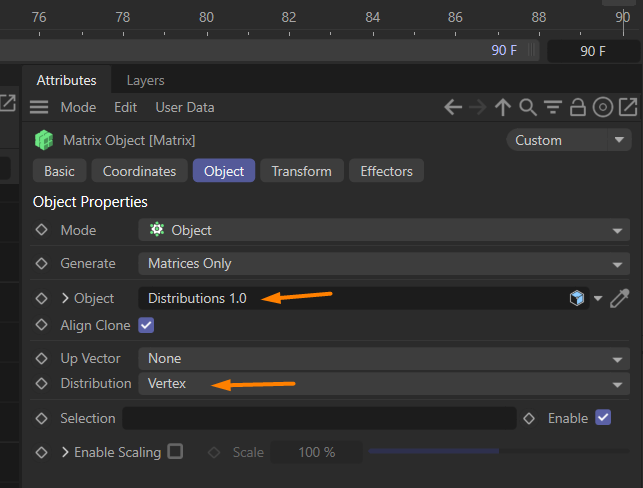Click the empty Selection input field
This screenshot has width=643, height=488.
coord(318,418)
